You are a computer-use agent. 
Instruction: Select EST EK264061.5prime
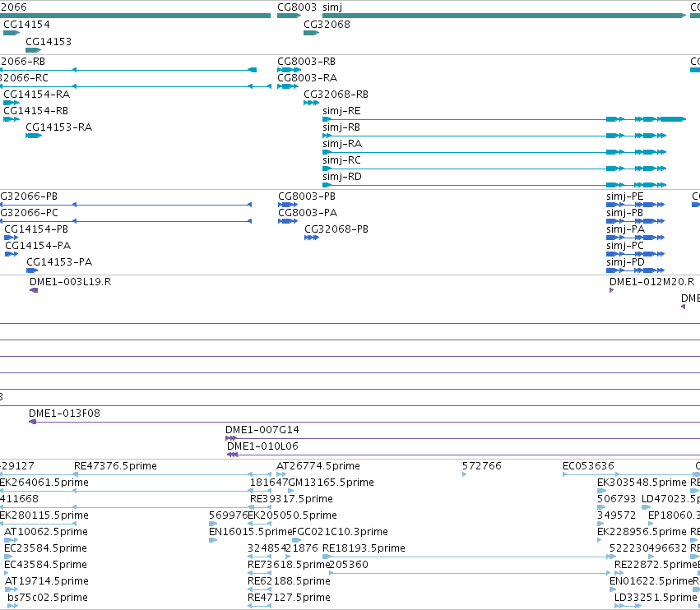pyautogui.click(x=44, y=483)
